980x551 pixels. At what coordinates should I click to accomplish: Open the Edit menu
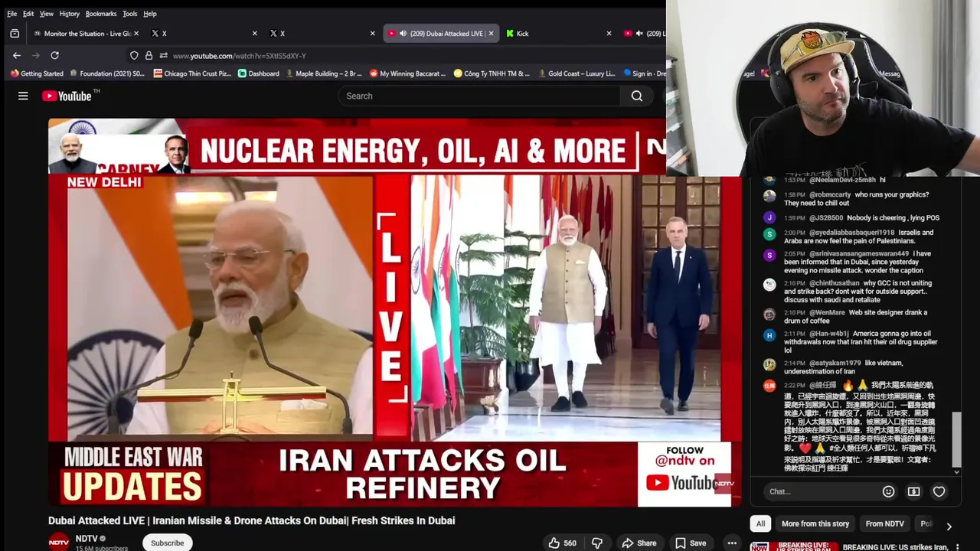point(28,14)
